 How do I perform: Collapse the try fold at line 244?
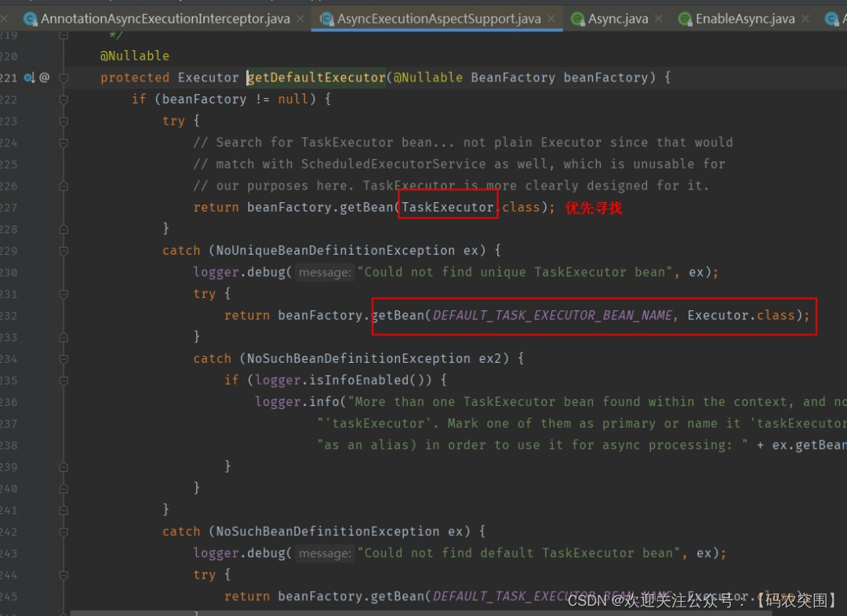pos(64,574)
